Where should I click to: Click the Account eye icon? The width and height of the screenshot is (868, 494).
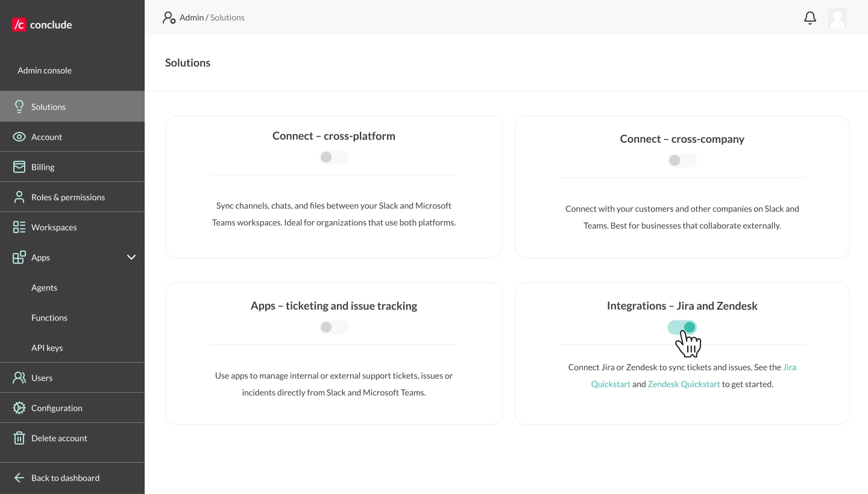pos(19,137)
